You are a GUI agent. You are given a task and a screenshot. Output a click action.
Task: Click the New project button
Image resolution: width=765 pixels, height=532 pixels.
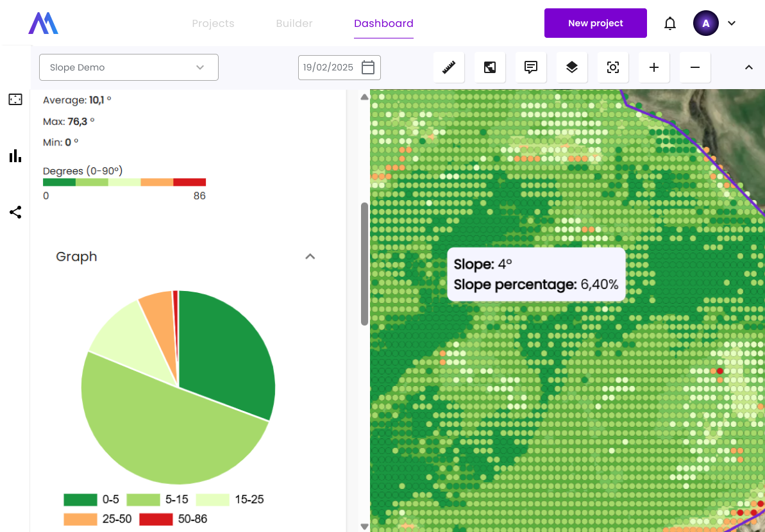595,24
